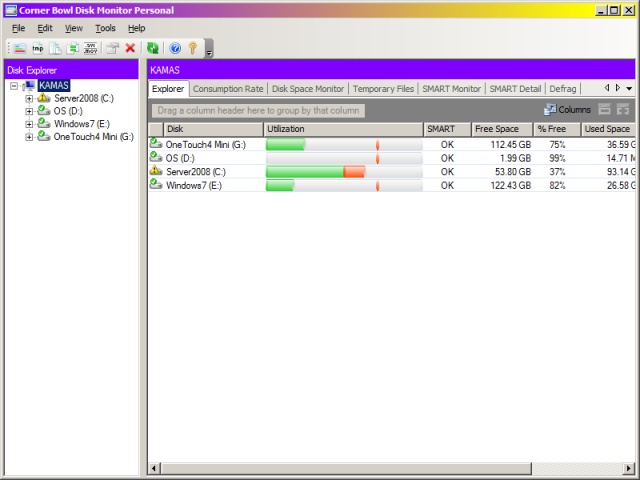Click the file extensions toolbar icon

pyautogui.click(x=90, y=48)
